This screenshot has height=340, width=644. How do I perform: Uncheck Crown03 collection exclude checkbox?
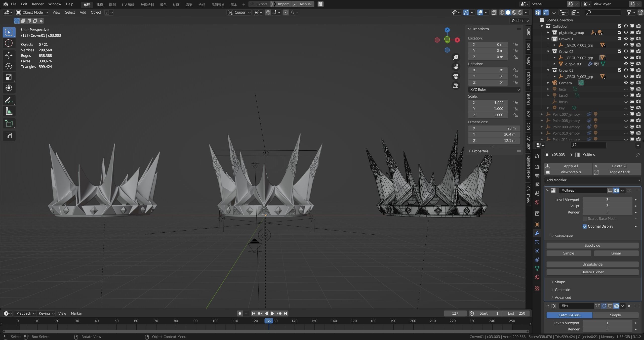619,70
